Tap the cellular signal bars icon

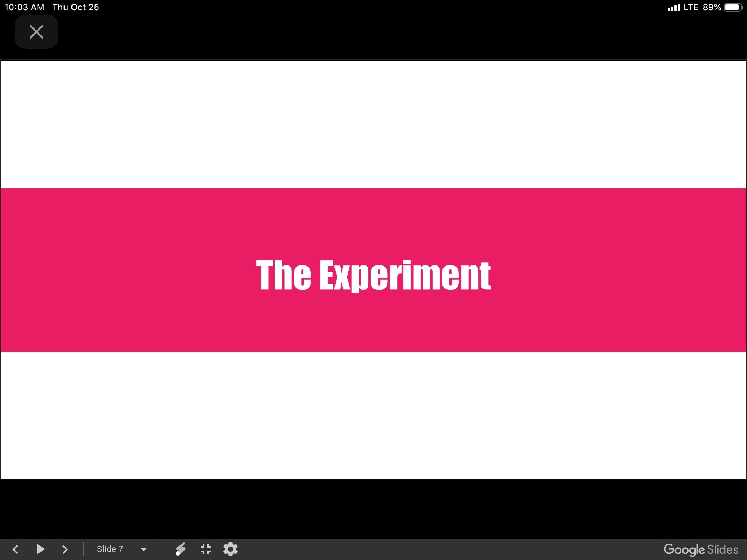673,8
